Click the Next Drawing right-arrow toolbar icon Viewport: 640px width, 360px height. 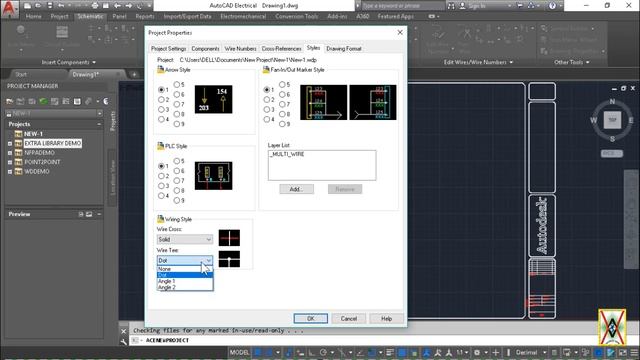(129, 6)
